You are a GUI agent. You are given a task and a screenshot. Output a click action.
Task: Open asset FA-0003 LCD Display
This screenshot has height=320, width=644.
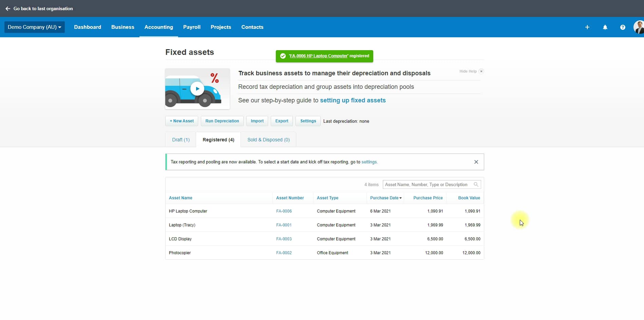click(284, 239)
